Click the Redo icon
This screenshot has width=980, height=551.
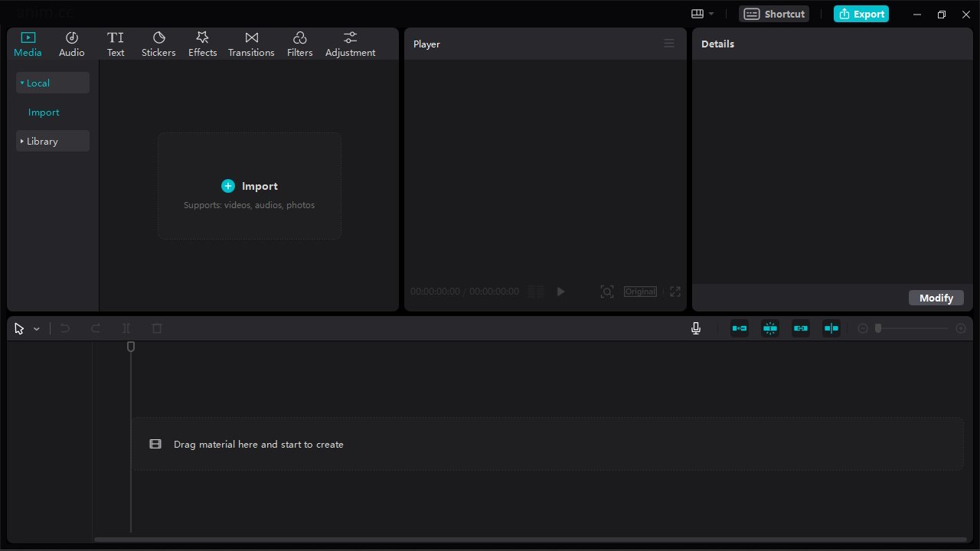(x=96, y=328)
